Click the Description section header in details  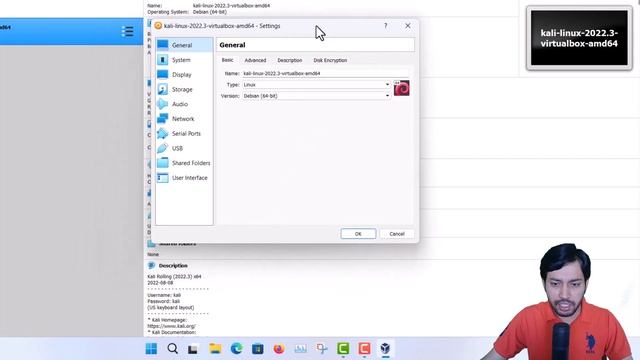point(173,265)
